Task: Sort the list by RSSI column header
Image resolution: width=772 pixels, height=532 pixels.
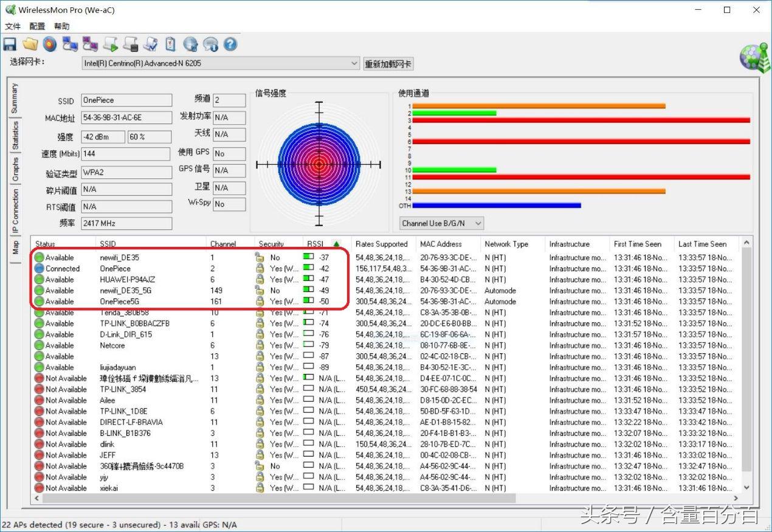Action: coord(315,244)
